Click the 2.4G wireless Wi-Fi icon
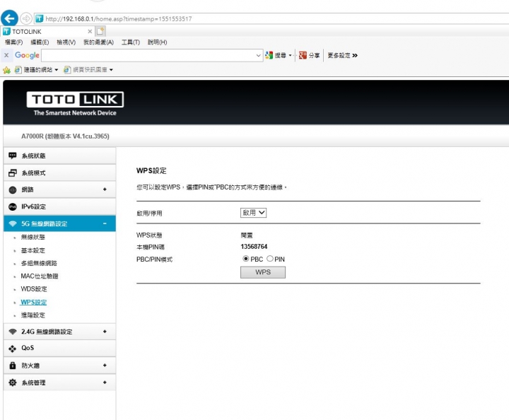This screenshot has height=420, width=509. pos(12,332)
